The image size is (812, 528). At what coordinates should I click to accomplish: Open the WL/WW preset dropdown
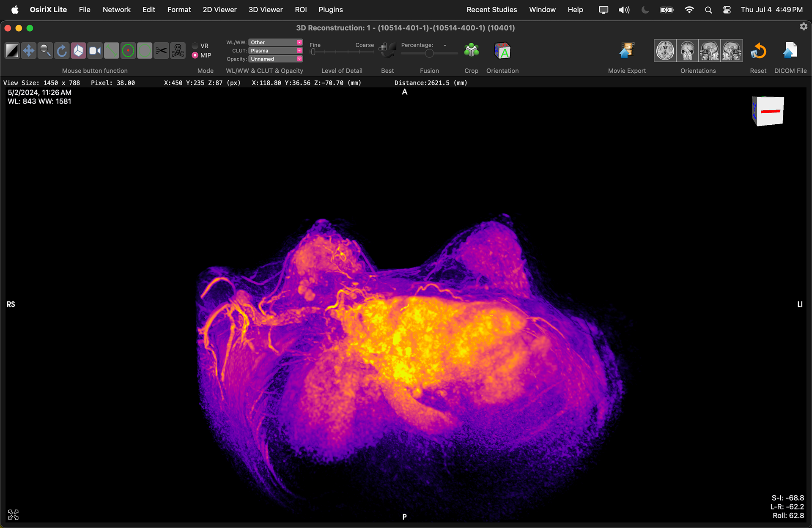click(275, 42)
